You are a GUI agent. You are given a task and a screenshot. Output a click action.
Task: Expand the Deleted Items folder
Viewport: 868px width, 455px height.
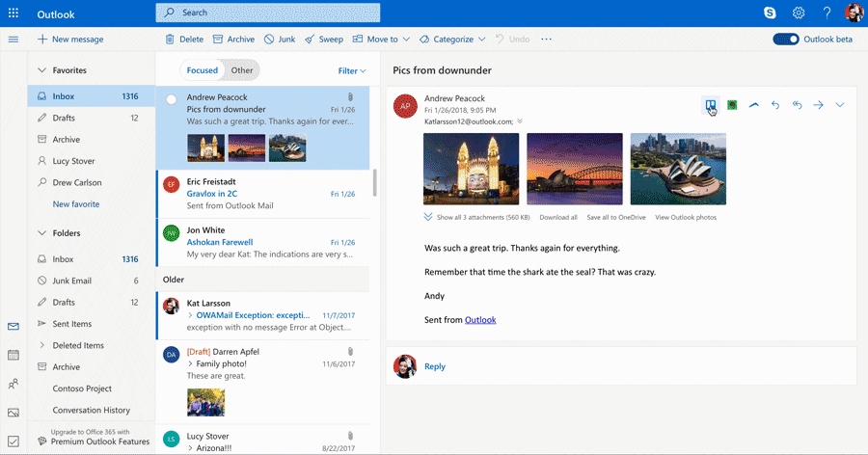pyautogui.click(x=42, y=345)
